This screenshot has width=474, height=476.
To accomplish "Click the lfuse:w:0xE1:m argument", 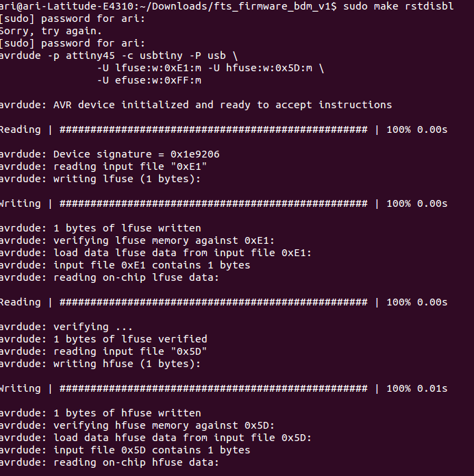I will tap(158, 68).
